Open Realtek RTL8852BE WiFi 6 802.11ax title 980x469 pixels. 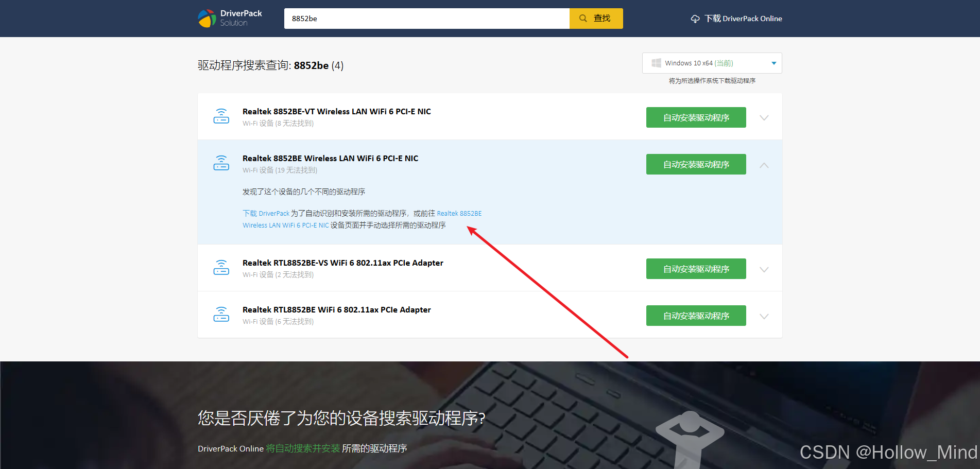(337, 309)
